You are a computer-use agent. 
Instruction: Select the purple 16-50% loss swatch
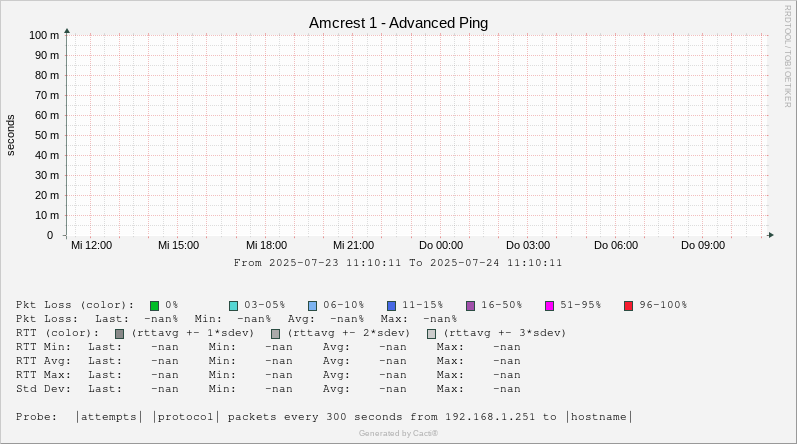(x=470, y=305)
